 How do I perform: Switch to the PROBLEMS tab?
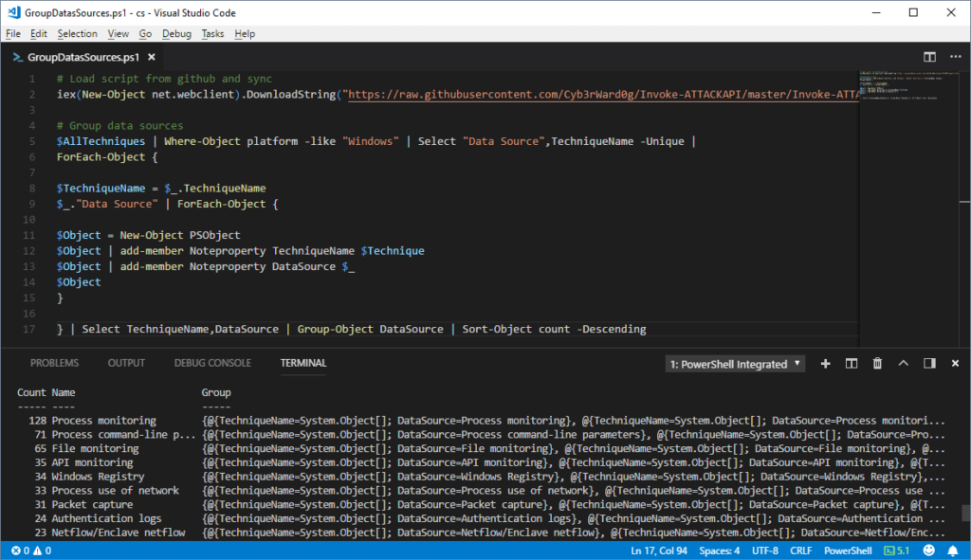tap(54, 363)
